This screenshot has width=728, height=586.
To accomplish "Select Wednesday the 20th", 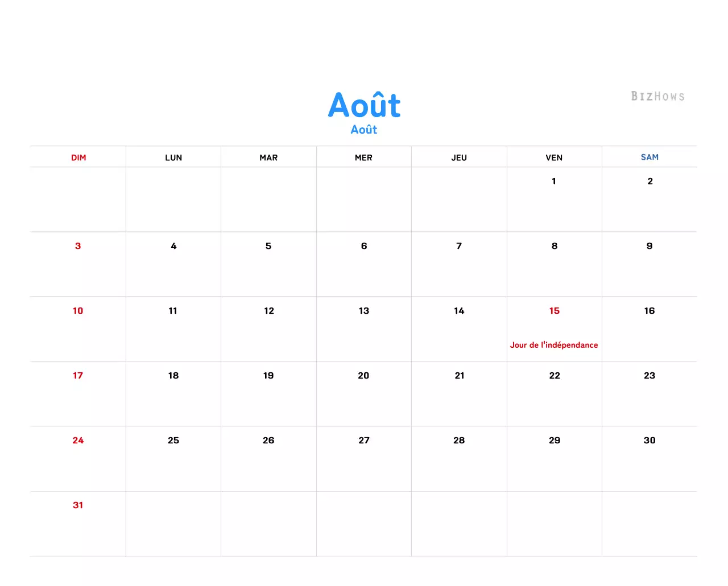I will [x=363, y=375].
